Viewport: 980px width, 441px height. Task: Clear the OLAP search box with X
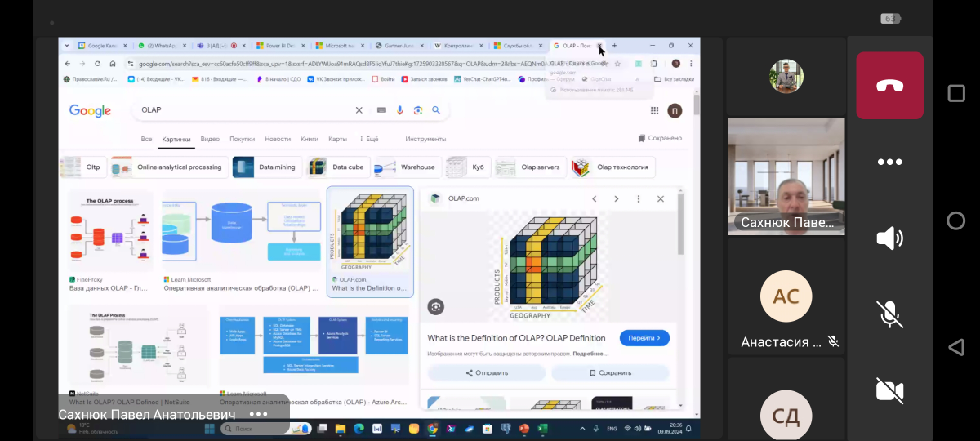point(359,110)
